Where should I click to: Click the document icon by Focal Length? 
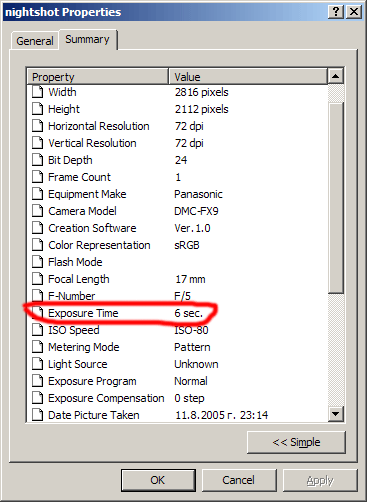click(38, 279)
